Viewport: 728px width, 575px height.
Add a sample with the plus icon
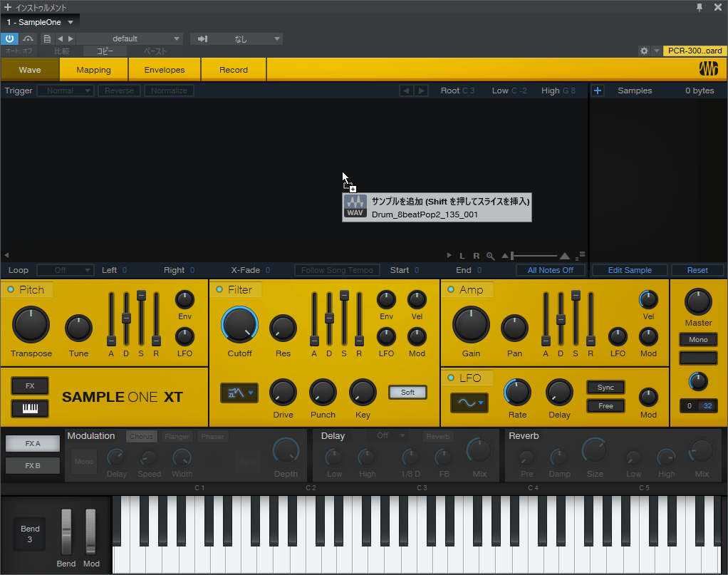coord(598,90)
